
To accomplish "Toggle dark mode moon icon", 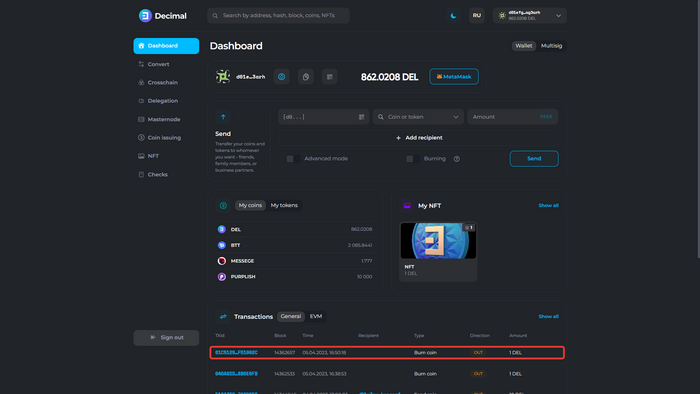I will pos(453,16).
